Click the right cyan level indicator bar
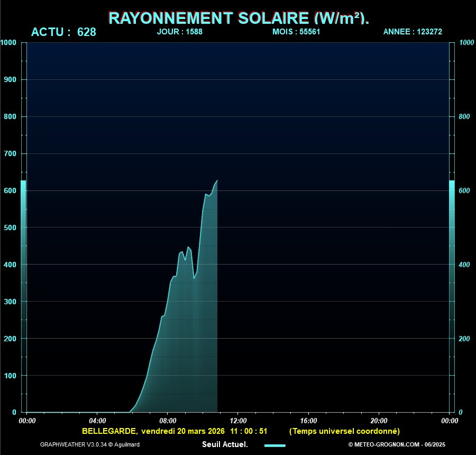This screenshot has width=476, height=455. [452, 296]
